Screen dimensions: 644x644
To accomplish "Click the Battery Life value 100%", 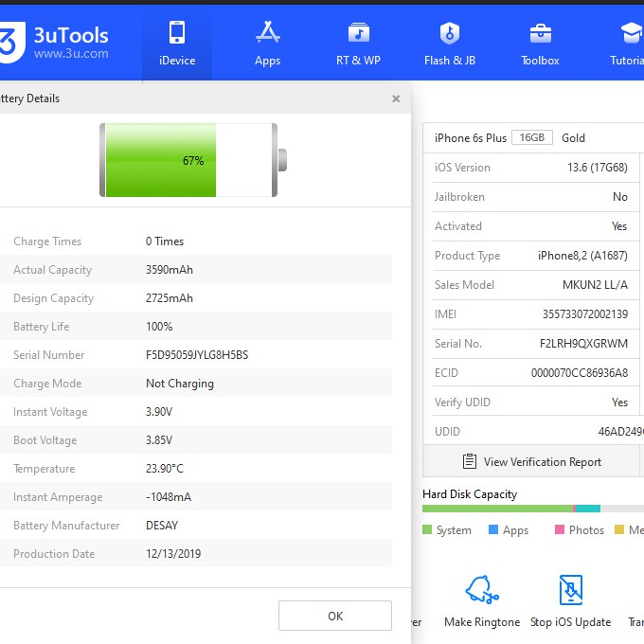I will (159, 327).
